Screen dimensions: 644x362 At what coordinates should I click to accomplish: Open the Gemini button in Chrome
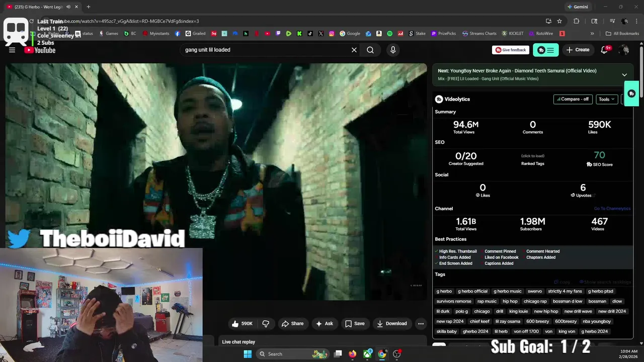pos(577,7)
